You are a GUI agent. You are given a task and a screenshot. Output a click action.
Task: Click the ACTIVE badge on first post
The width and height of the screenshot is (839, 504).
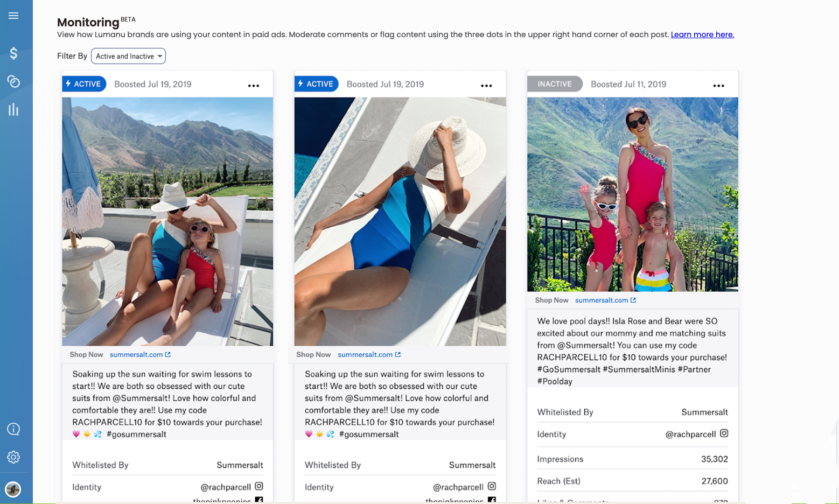[84, 84]
